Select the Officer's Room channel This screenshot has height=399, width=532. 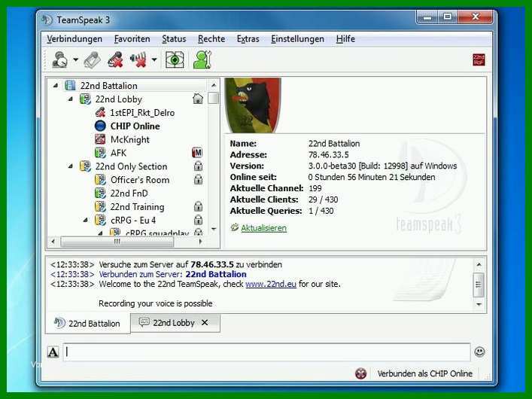[x=140, y=180]
